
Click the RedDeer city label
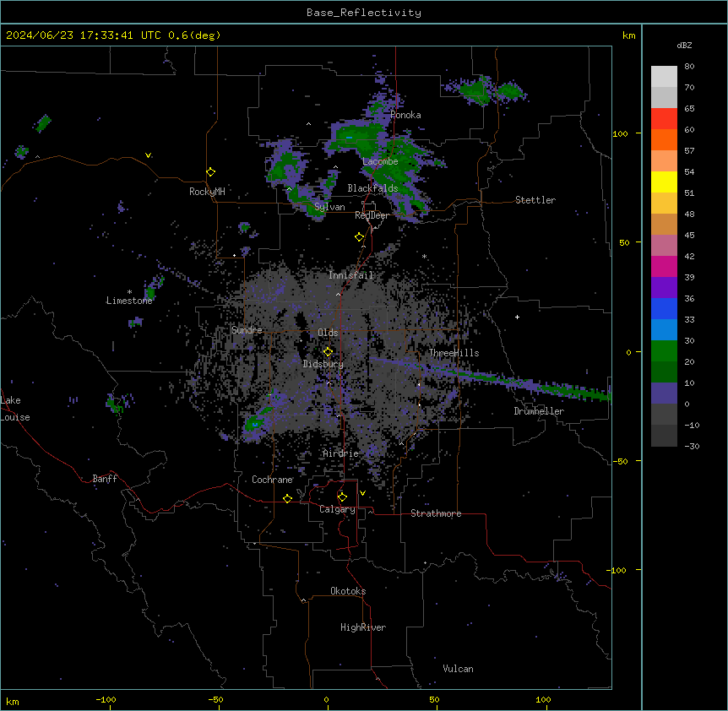372,215
